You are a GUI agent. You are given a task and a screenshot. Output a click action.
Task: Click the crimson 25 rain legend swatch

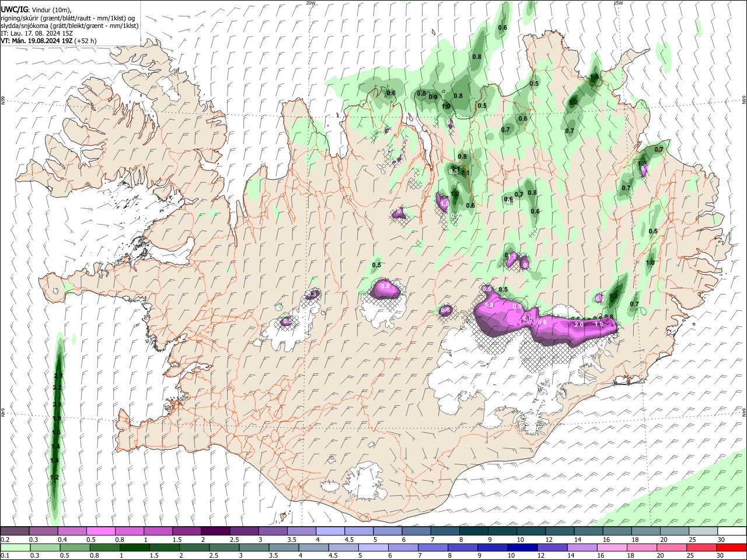702,547
